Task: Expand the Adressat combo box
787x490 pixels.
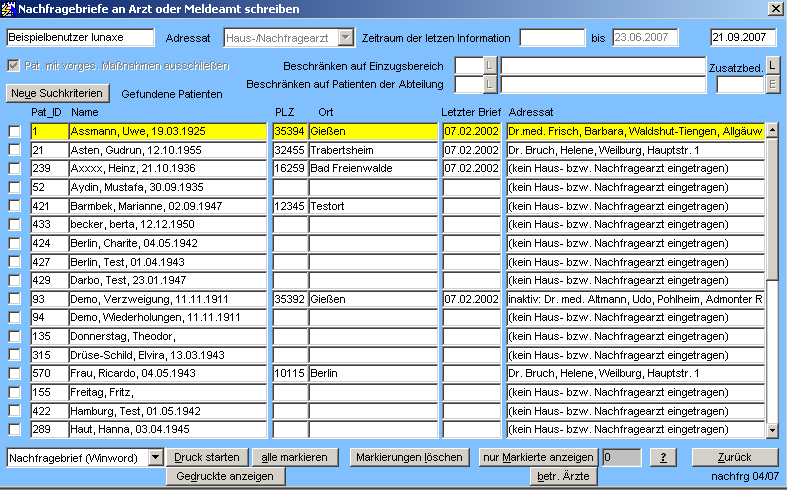Action: tap(346, 38)
